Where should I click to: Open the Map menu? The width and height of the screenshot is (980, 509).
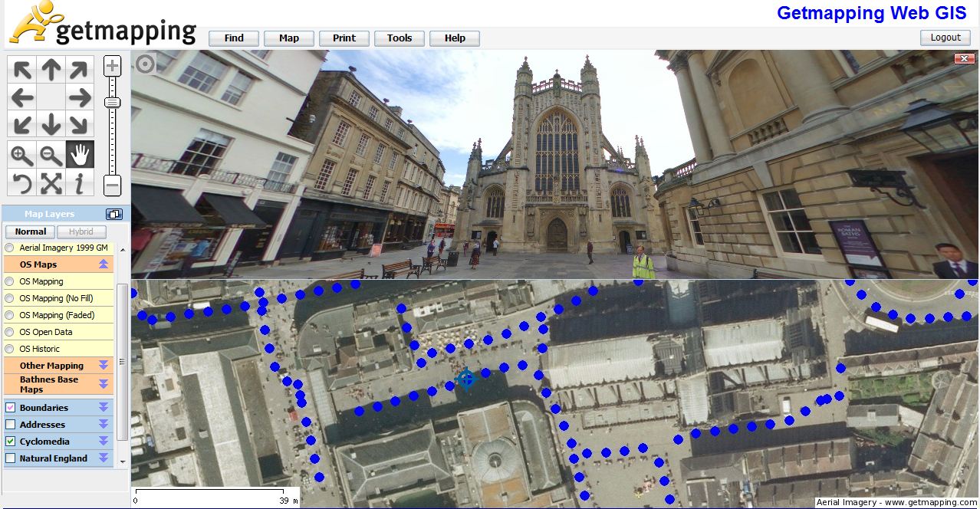coord(289,38)
